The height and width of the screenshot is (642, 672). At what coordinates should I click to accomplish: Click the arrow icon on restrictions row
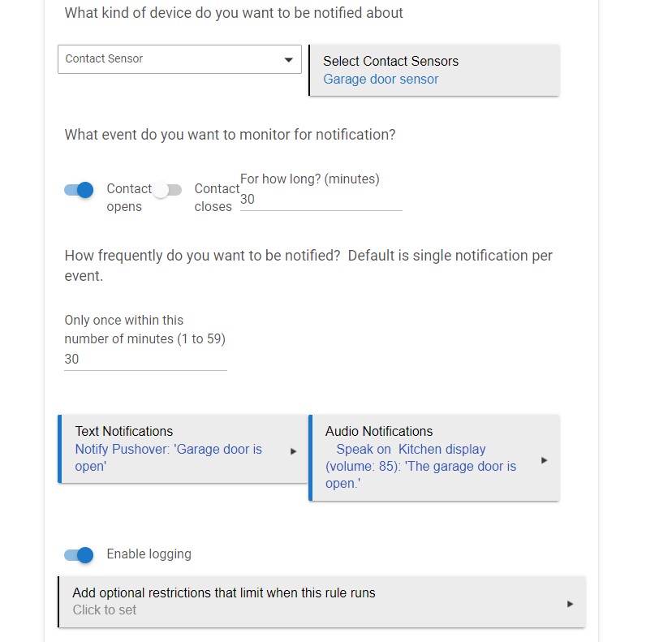(x=570, y=604)
